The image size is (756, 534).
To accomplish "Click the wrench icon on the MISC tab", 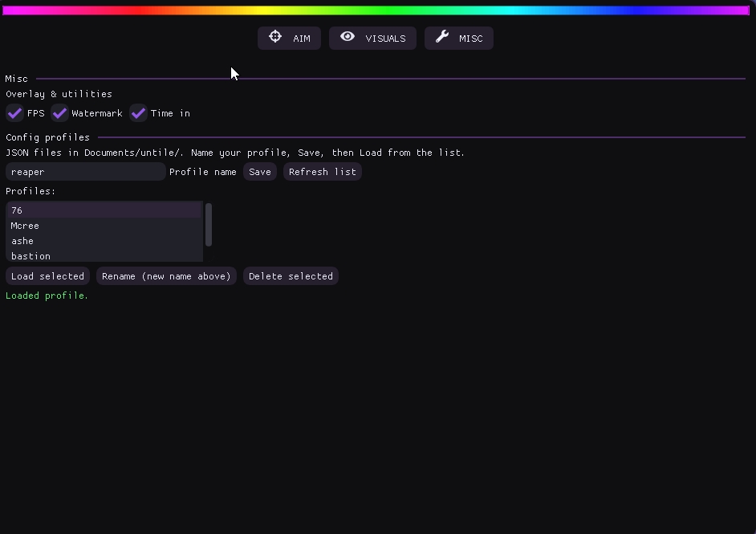I will coord(442,37).
